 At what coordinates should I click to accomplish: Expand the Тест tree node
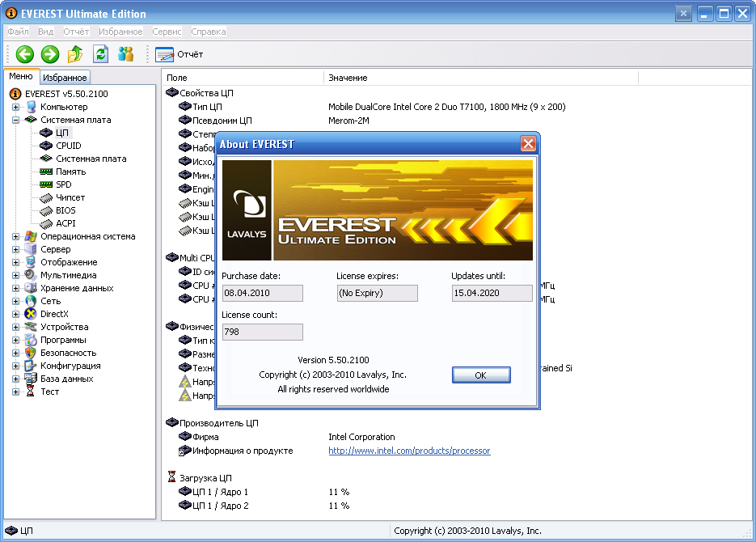(15, 392)
